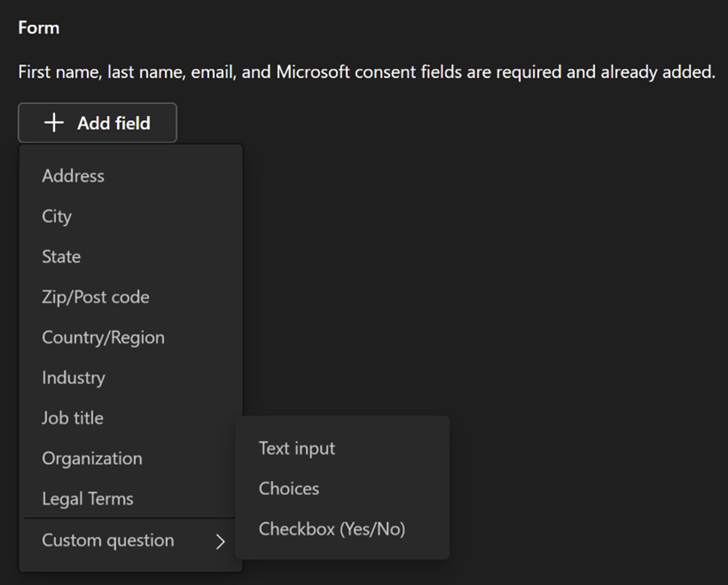Expand the Custom question chevron arrow

pyautogui.click(x=221, y=541)
